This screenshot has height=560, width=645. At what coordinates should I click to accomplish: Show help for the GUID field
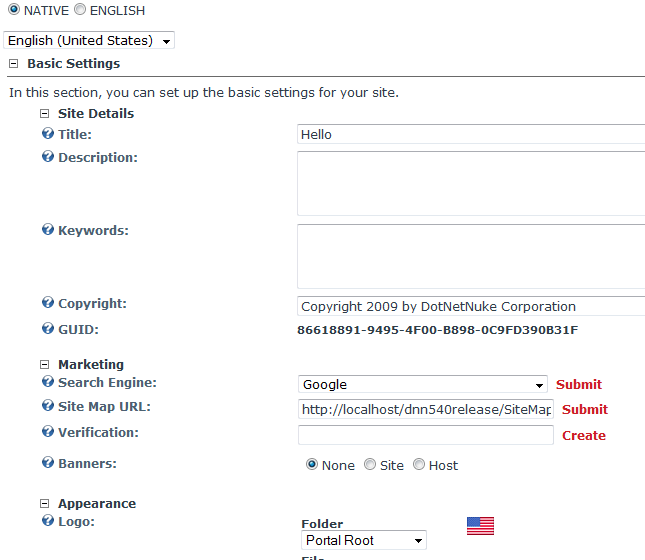click(47, 328)
